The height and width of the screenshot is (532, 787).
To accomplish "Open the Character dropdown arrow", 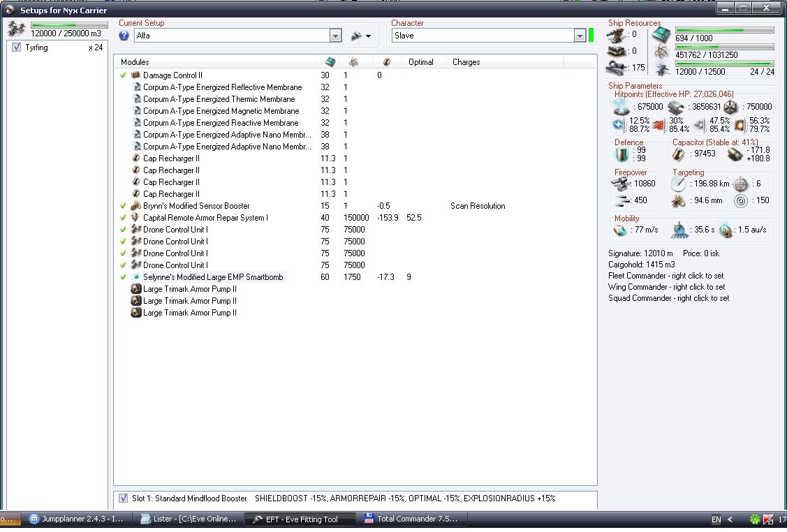I will (x=580, y=36).
